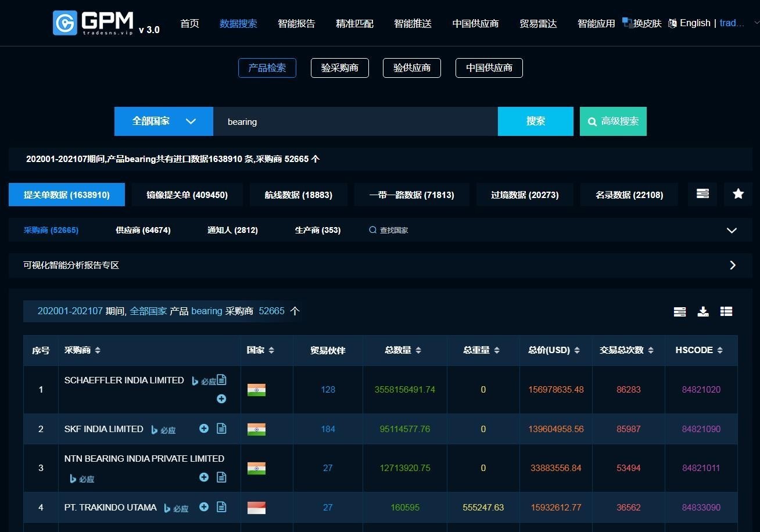
Task: Open the Bing search icon for SCHAEFFLER INDIA LIMITED
Action: pos(195,380)
